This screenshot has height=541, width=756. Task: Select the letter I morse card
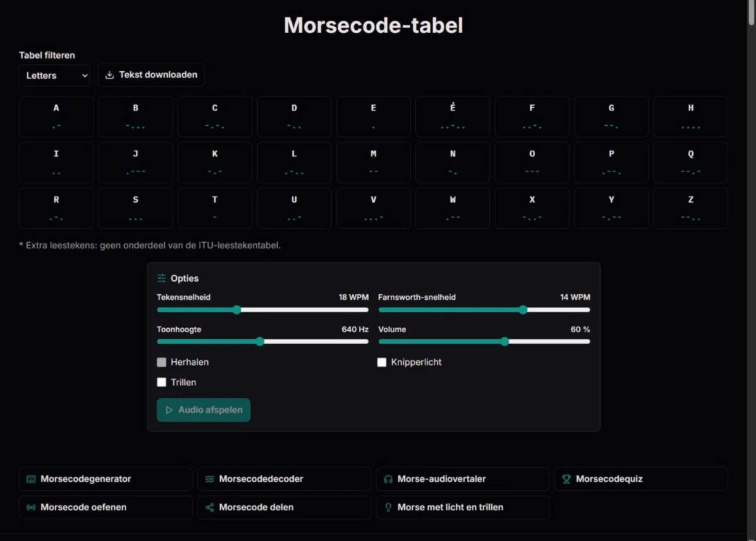coord(56,163)
